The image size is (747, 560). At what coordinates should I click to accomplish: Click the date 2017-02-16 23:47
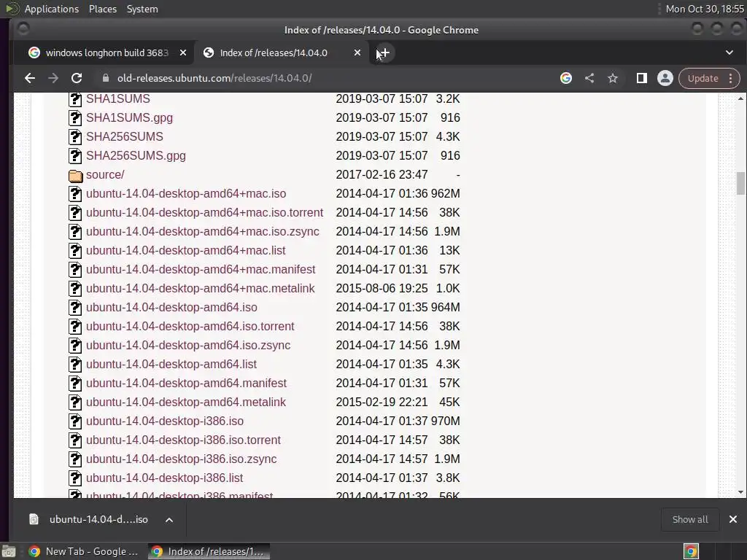coord(382,175)
